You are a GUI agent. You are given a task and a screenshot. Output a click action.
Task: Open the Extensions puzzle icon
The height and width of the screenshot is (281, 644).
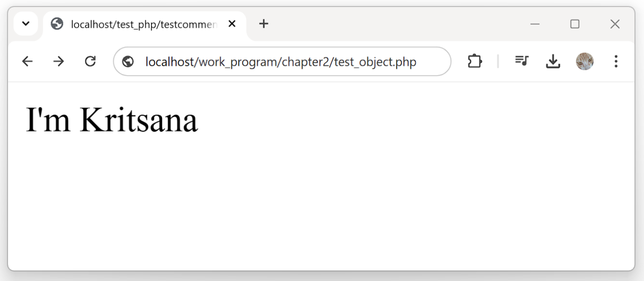(474, 61)
